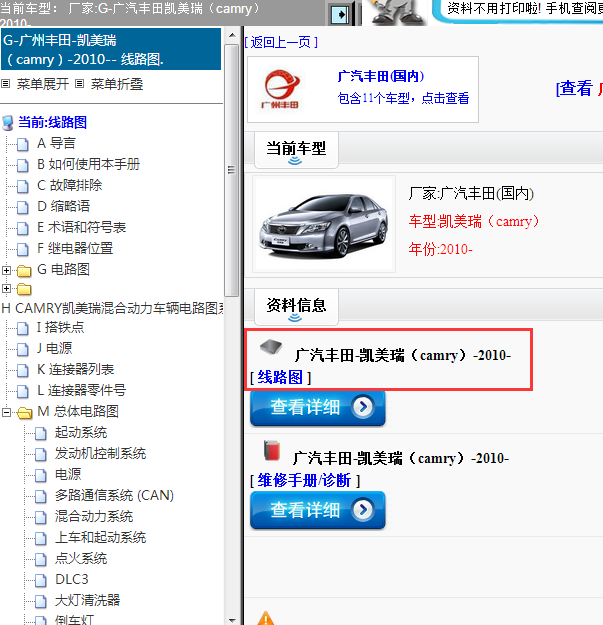Expand the G 电路图 tree node
Screen dimensions: 603x625
6,270
